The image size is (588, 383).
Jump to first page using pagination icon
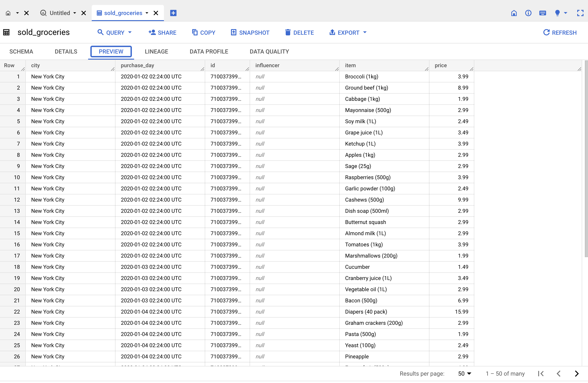(x=541, y=374)
